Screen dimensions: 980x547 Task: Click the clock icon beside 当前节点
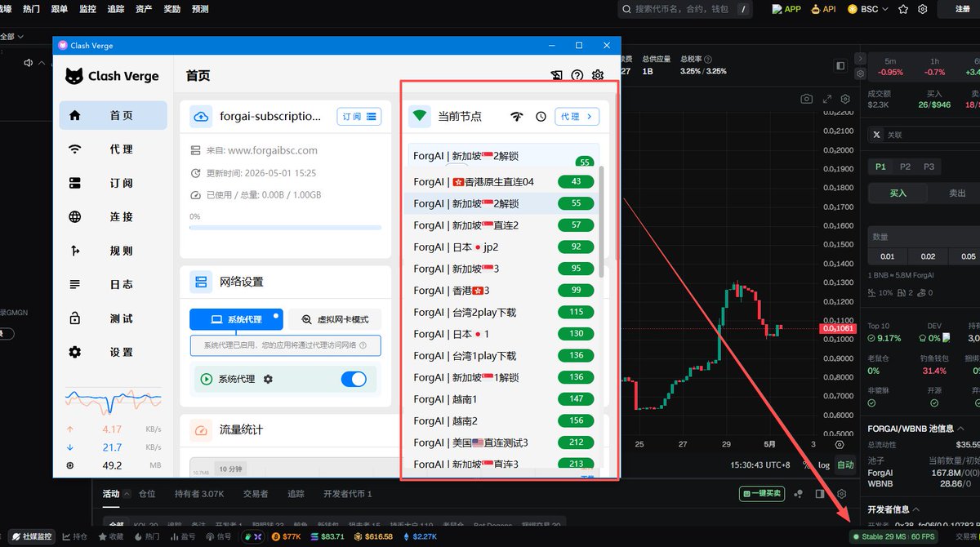point(541,117)
